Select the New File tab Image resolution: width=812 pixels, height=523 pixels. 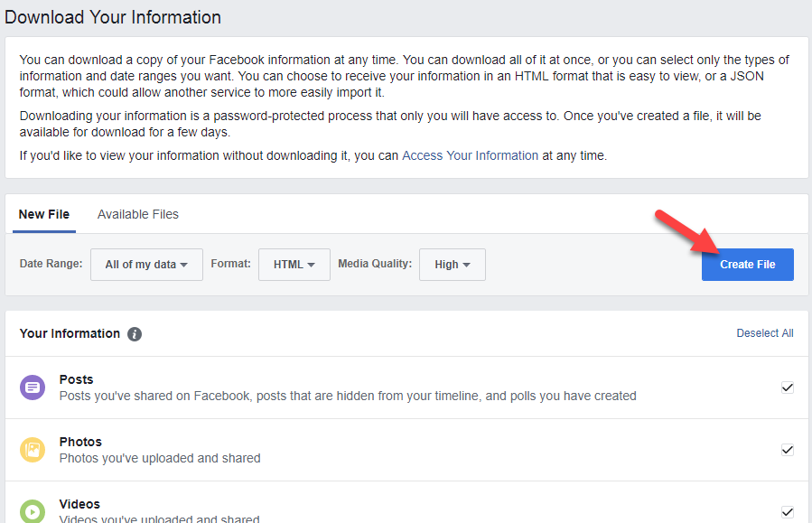click(x=43, y=214)
